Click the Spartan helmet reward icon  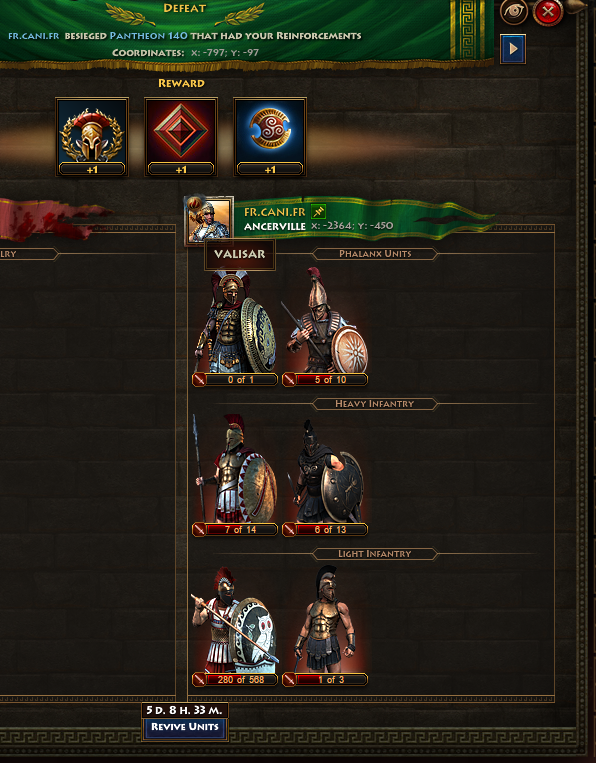[x=92, y=136]
